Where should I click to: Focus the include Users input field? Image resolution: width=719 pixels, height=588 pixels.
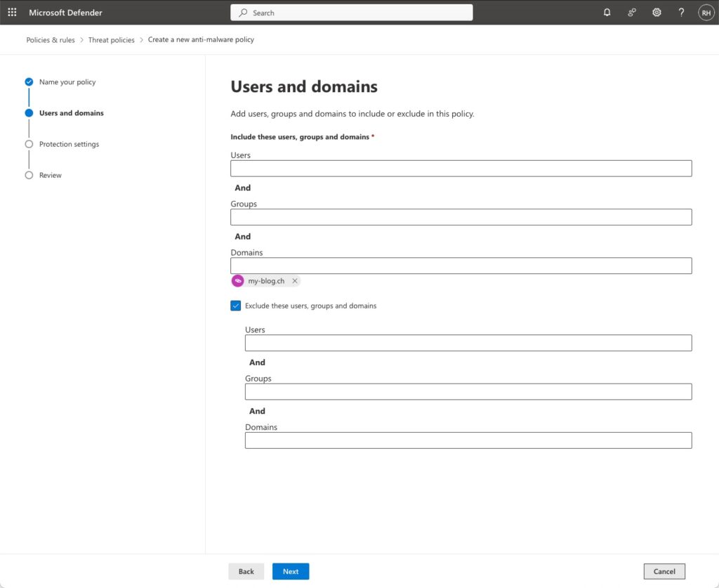461,169
